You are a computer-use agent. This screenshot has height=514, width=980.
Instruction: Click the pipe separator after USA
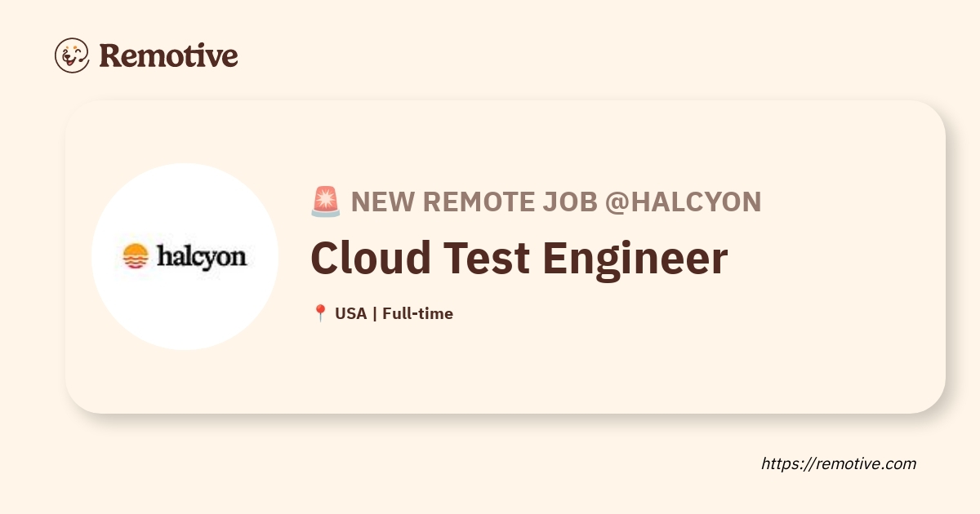374,313
